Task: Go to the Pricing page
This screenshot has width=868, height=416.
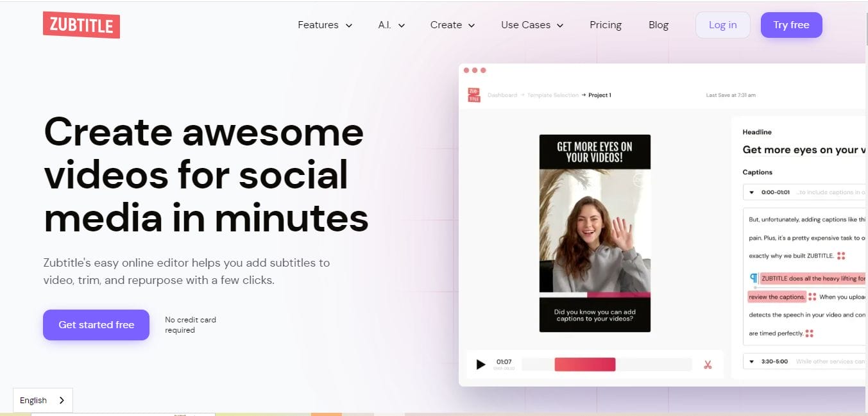Action: click(x=605, y=24)
